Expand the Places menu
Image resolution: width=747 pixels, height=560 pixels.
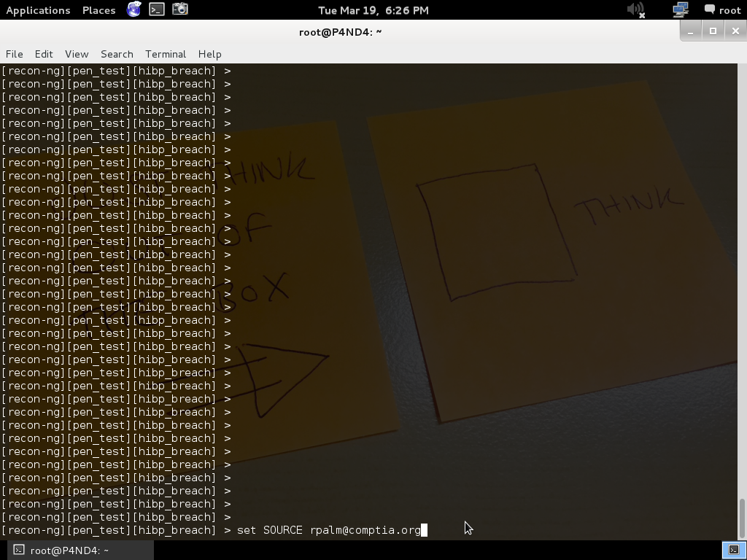click(98, 10)
